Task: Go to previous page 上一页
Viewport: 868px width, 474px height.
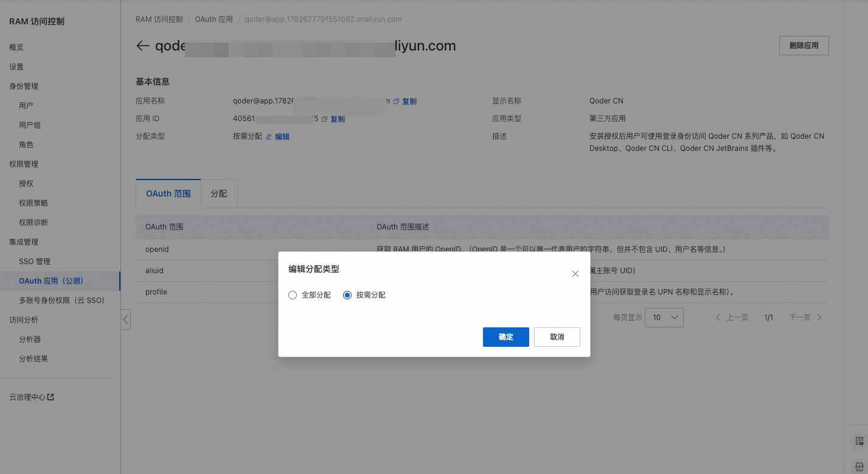Action: click(x=732, y=318)
